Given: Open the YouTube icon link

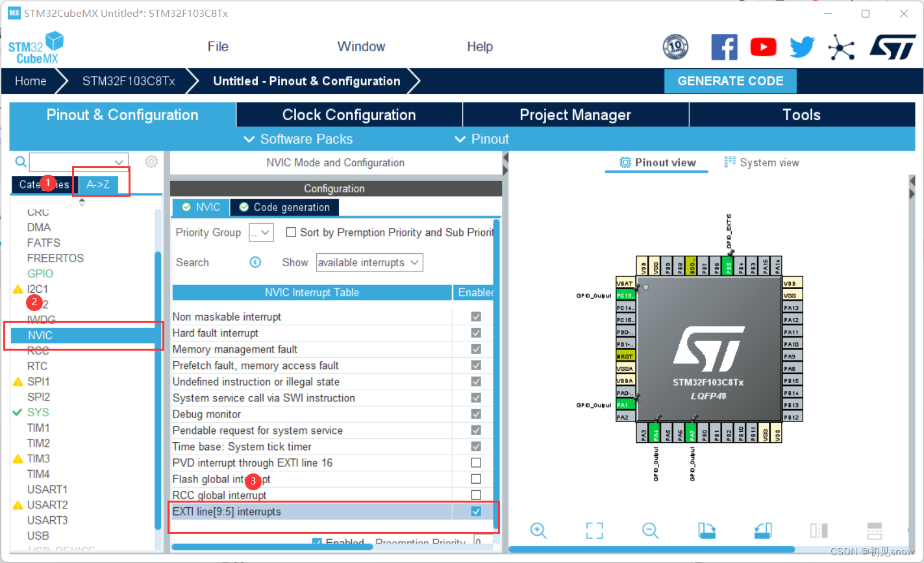Looking at the screenshot, I should (763, 47).
